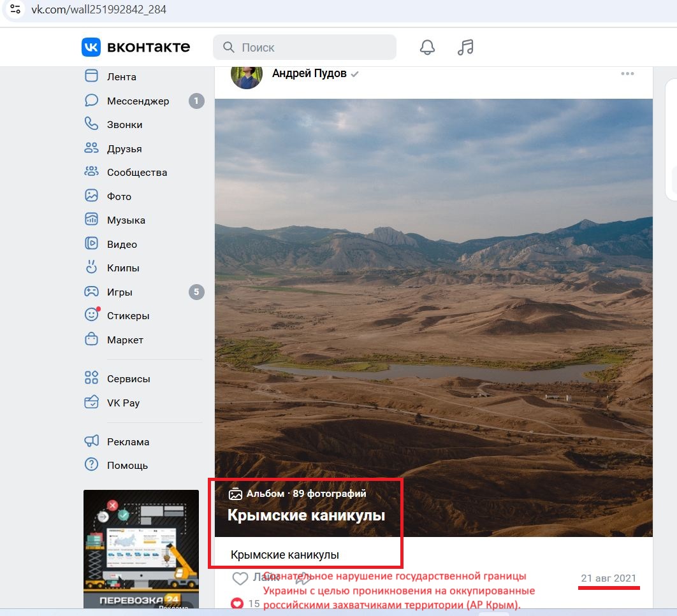Click the bold Крымские каникулы album title
Viewport: 677px width, 616px height.
coord(306,515)
